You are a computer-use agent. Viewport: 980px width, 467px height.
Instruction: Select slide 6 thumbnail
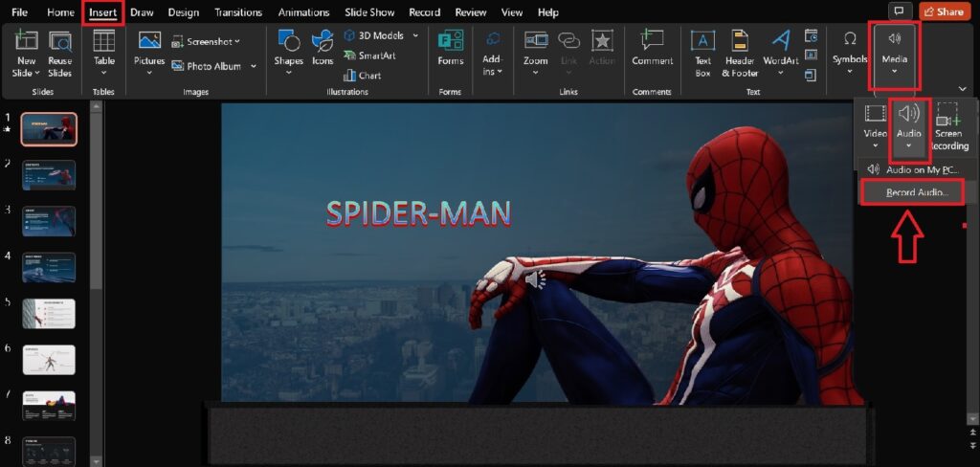tap(49, 360)
